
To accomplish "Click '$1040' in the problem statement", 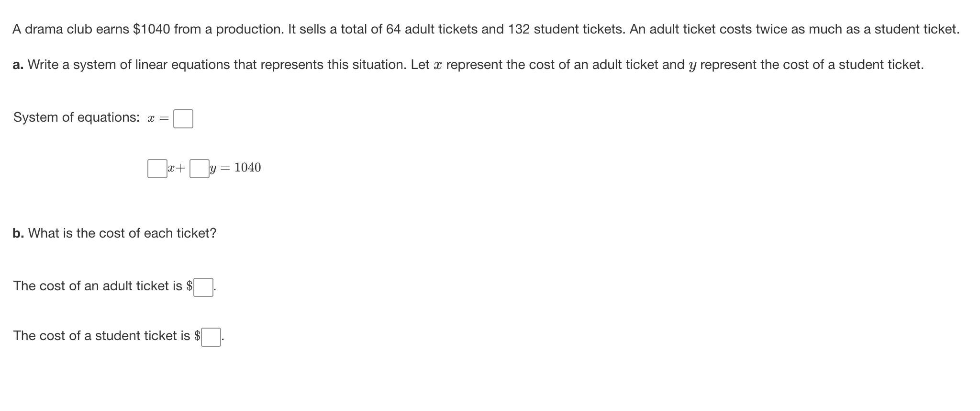I will tap(151, 29).
